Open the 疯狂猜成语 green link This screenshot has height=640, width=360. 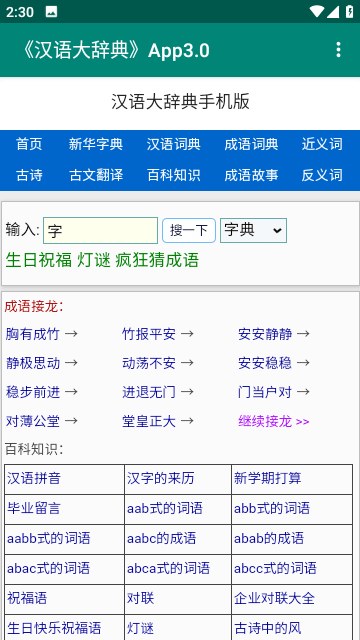click(x=157, y=260)
